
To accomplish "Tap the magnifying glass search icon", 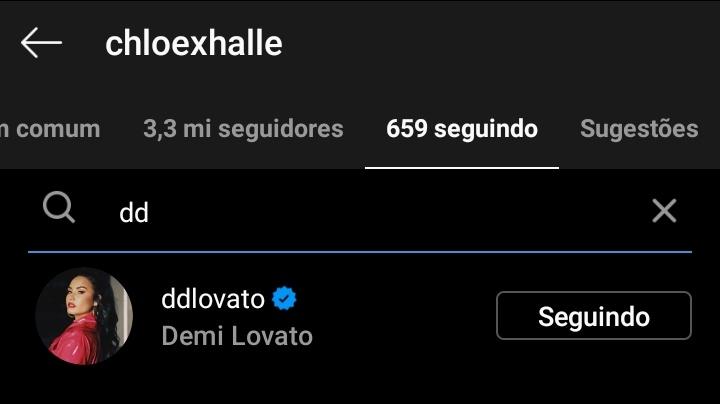I will (x=59, y=208).
